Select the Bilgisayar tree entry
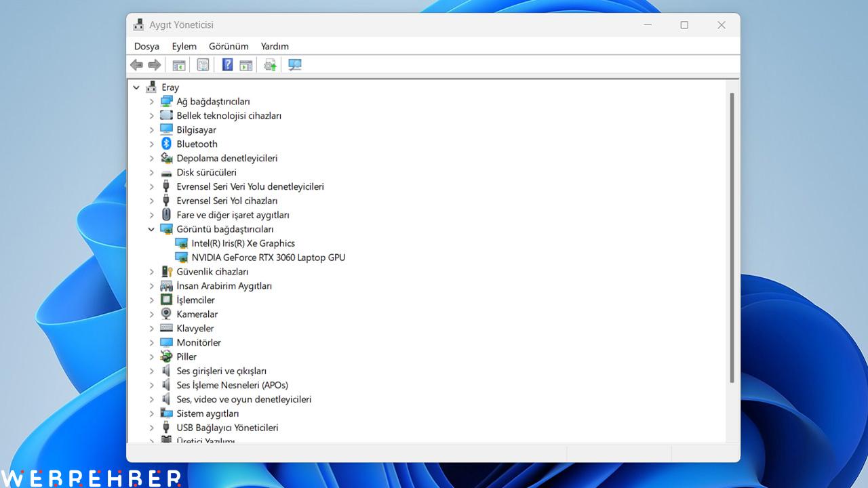This screenshot has width=868, height=488. pos(196,129)
